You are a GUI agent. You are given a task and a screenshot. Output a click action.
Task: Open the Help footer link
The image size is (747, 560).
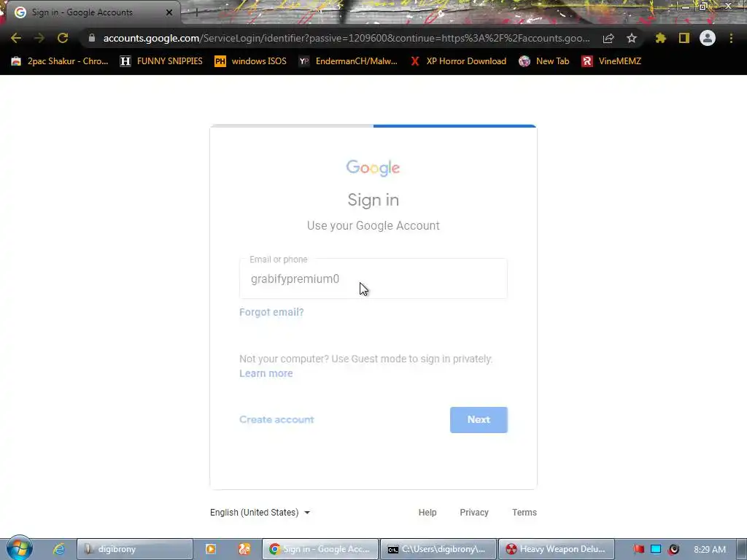pyautogui.click(x=427, y=513)
